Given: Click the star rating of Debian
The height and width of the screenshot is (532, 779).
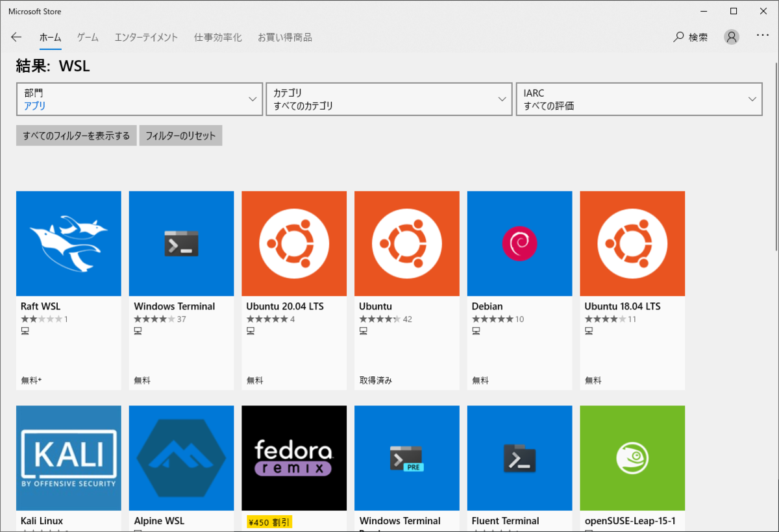Looking at the screenshot, I should coord(493,319).
